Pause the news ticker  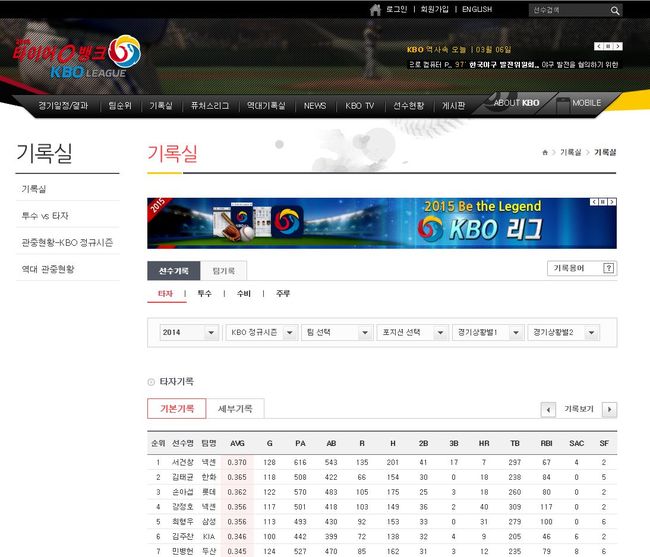click(x=607, y=46)
